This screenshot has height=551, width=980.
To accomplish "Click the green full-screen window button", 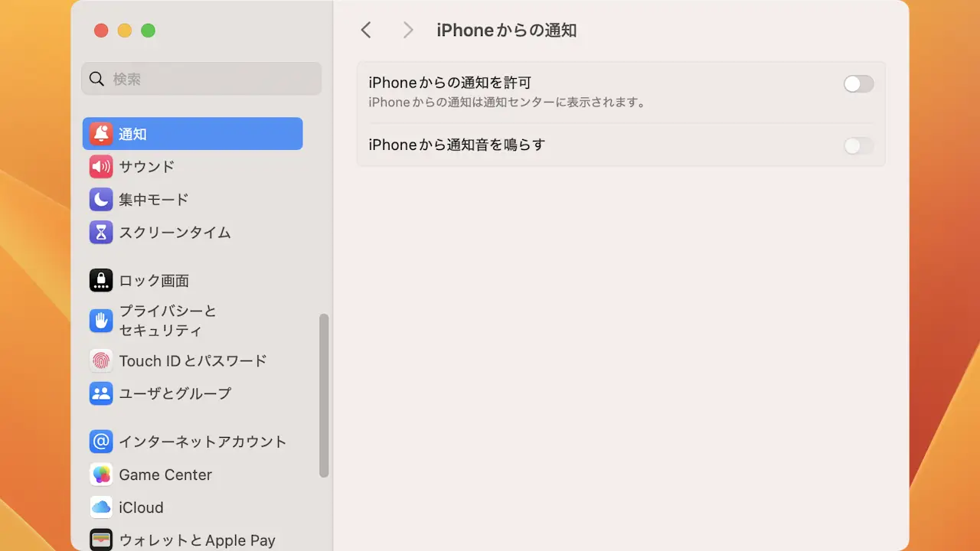I will coord(149,31).
